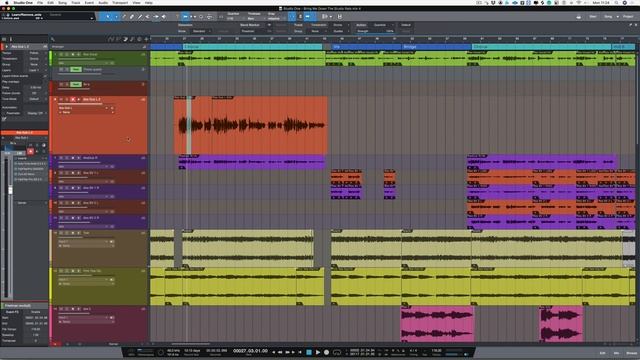Solo the top green track

coord(67,54)
